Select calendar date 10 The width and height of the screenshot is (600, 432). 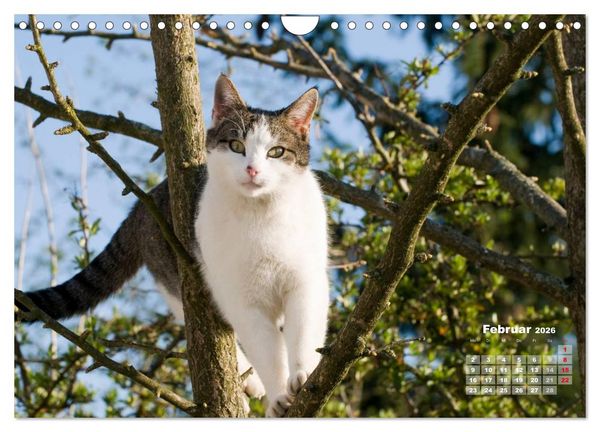488,370
